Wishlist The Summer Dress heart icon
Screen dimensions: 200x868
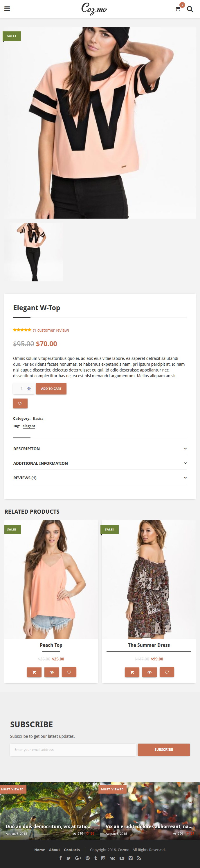coord(167,672)
